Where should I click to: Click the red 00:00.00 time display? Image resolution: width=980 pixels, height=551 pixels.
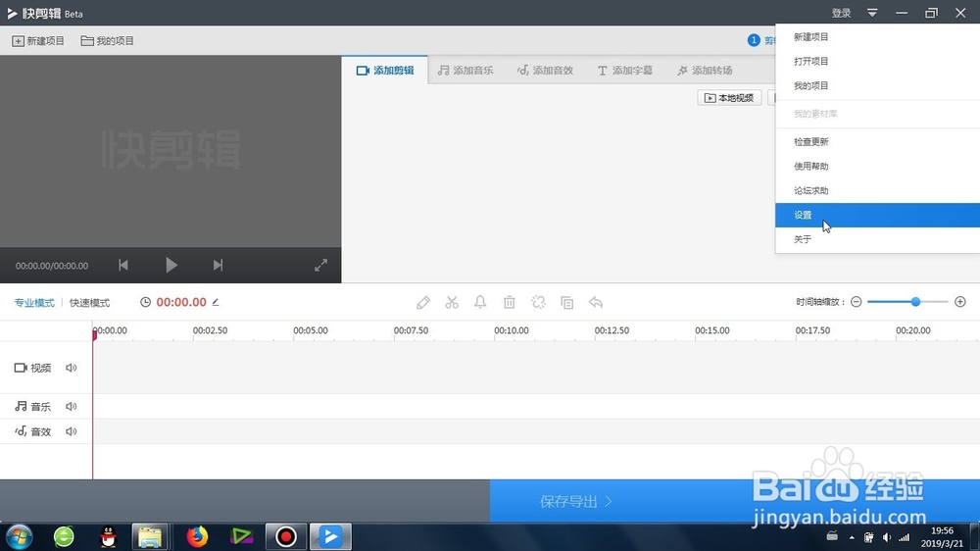pos(181,302)
